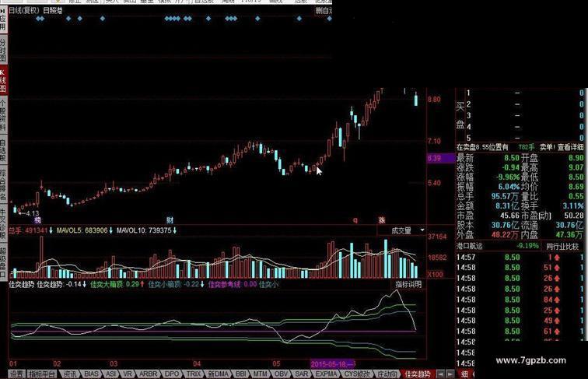Click the 4.13 low price label
This screenshot has height=379, width=588.
pyautogui.click(x=32, y=213)
